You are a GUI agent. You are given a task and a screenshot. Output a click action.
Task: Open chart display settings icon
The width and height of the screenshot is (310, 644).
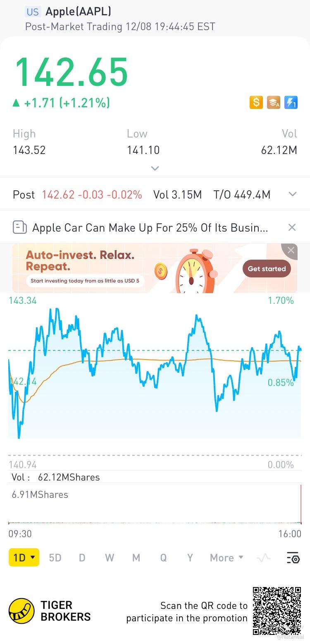(293, 558)
